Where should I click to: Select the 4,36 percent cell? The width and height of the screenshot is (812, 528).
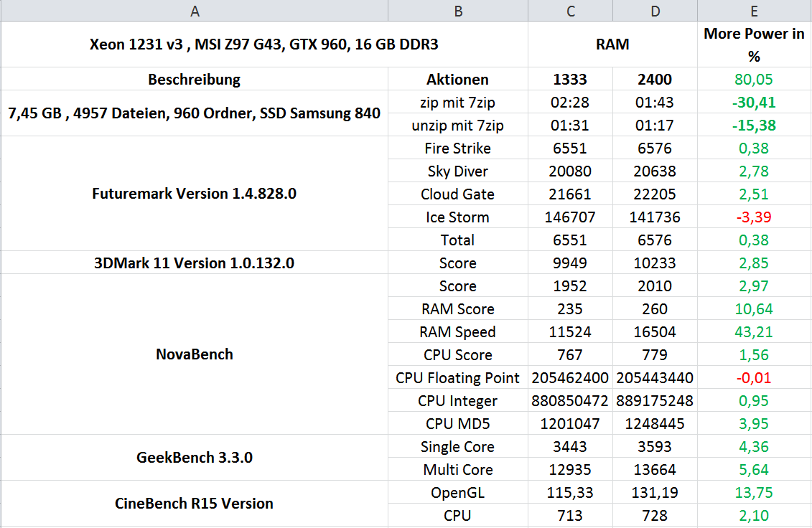pos(754,446)
